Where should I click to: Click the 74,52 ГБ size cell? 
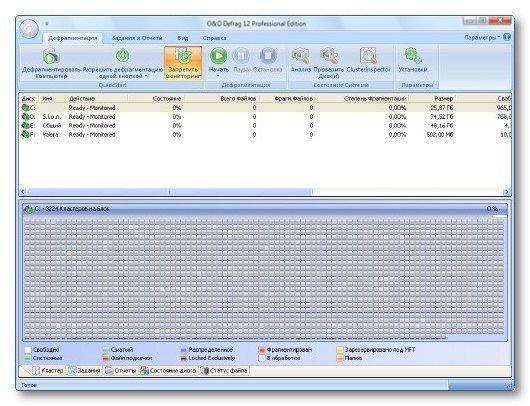[442, 117]
